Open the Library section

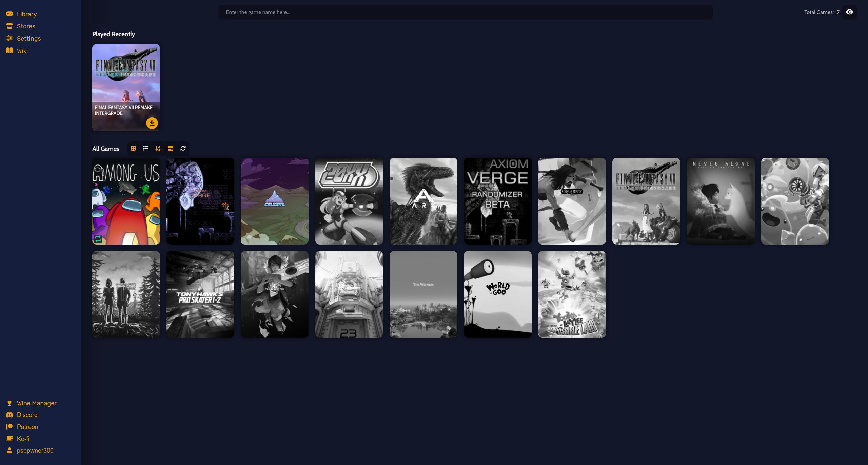pyautogui.click(x=21, y=14)
